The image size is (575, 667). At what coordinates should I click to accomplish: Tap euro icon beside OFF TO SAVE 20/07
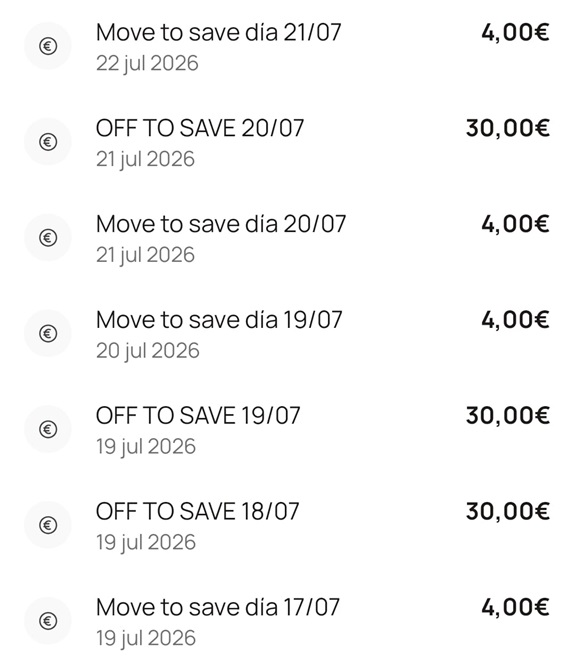tap(48, 142)
